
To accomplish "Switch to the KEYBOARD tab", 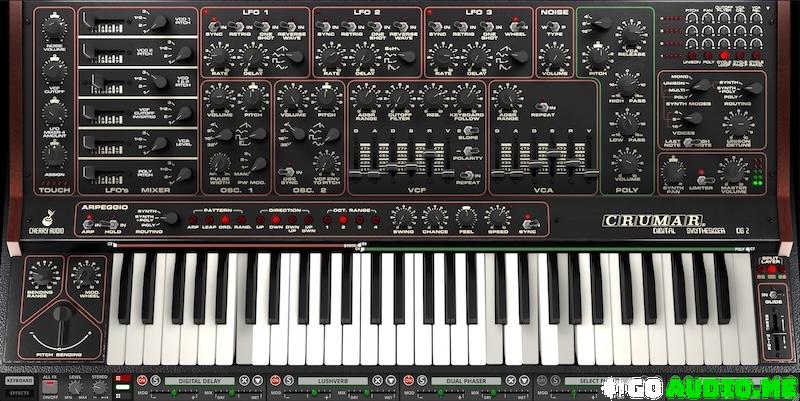I will (x=18, y=381).
